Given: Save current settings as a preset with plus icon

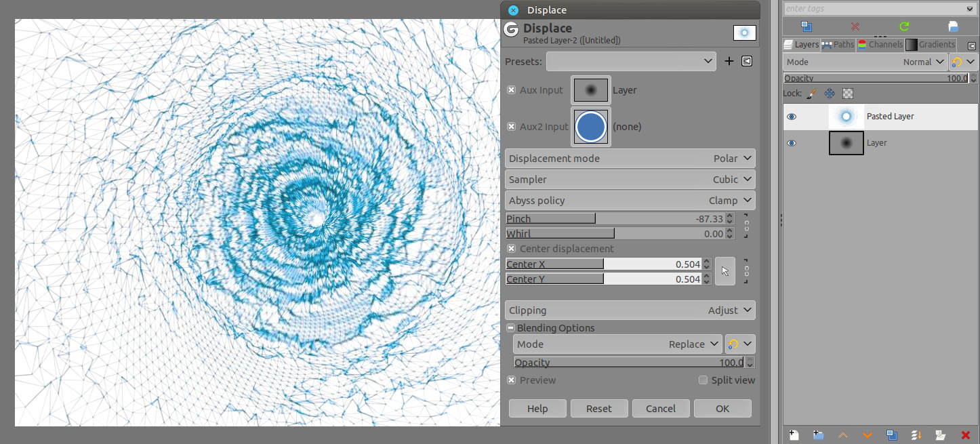Looking at the screenshot, I should pos(729,61).
